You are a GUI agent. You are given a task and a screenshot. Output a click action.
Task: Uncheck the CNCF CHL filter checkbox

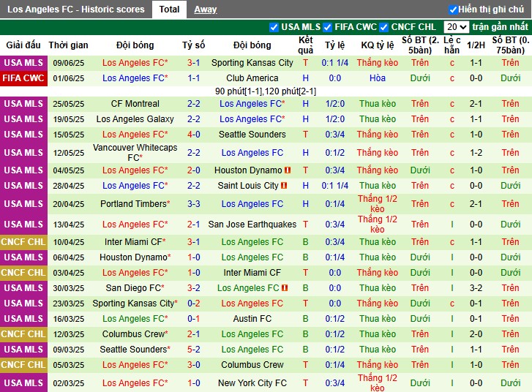pyautogui.click(x=383, y=27)
